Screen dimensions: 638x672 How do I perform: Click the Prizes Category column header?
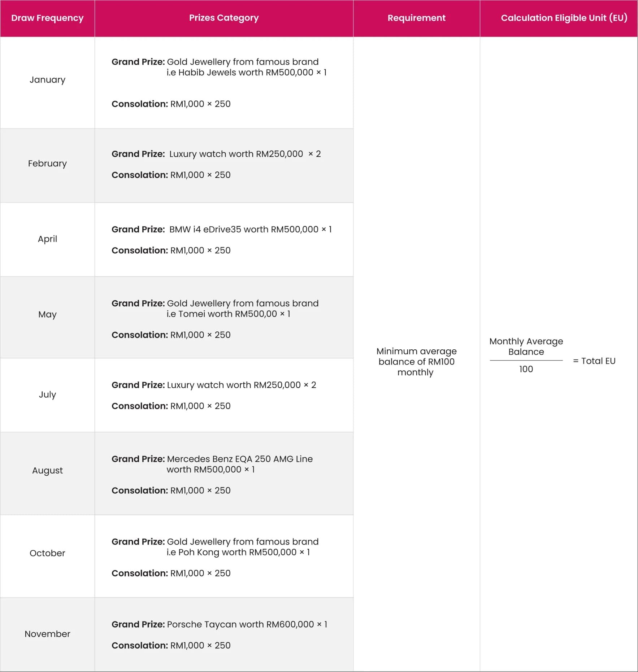click(x=224, y=18)
